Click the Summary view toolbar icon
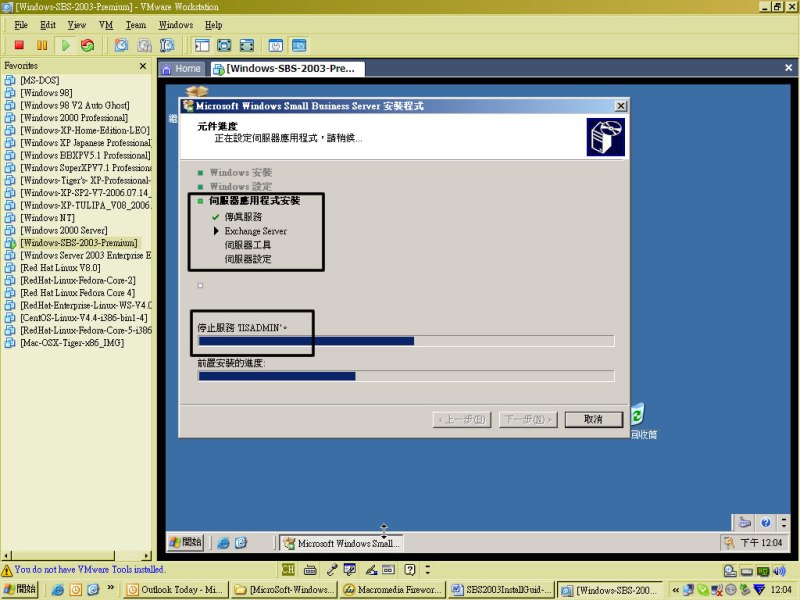The image size is (800, 600). [276, 45]
